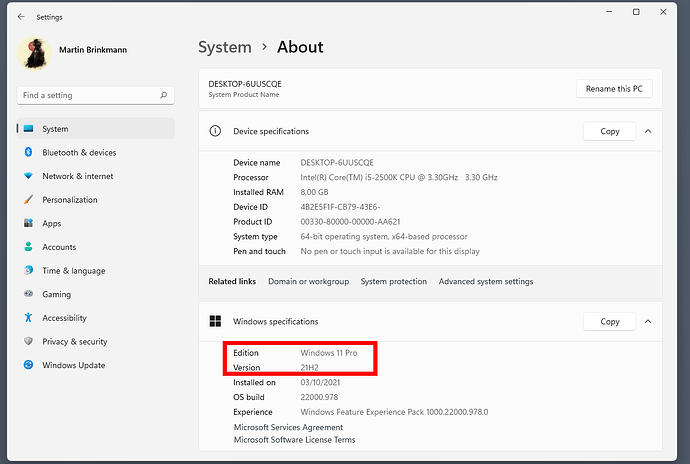Open Personalization settings label
This screenshot has height=464, width=690.
pos(70,200)
